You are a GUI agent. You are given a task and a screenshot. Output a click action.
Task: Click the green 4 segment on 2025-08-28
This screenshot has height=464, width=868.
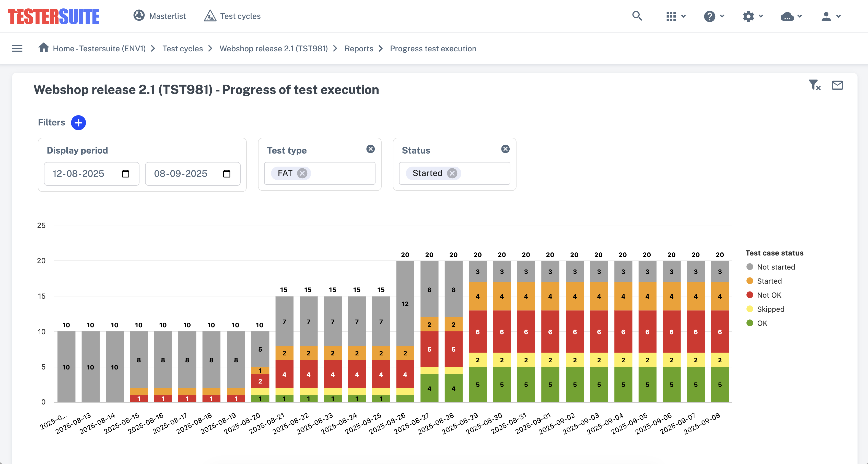coord(454,388)
